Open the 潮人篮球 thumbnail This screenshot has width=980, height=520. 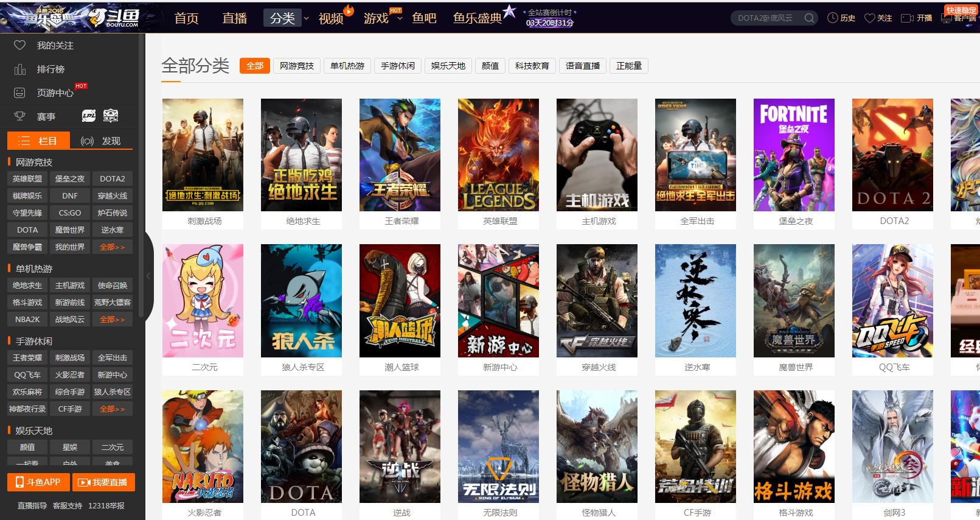point(400,301)
